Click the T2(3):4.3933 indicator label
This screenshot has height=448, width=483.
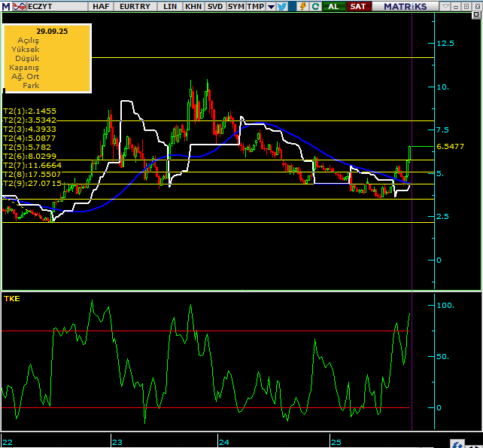coord(29,129)
